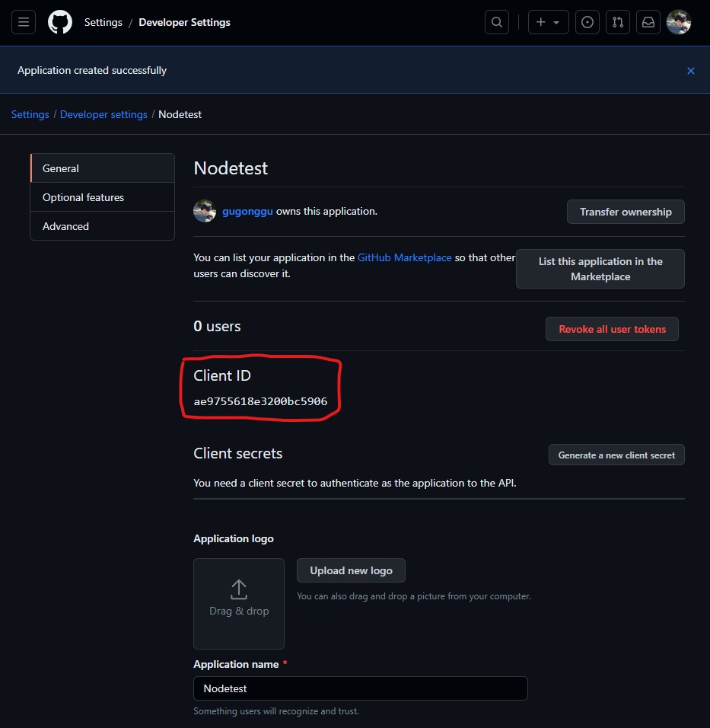This screenshot has height=728, width=710.
Task: Click Generate a new client secret
Action: 616,455
